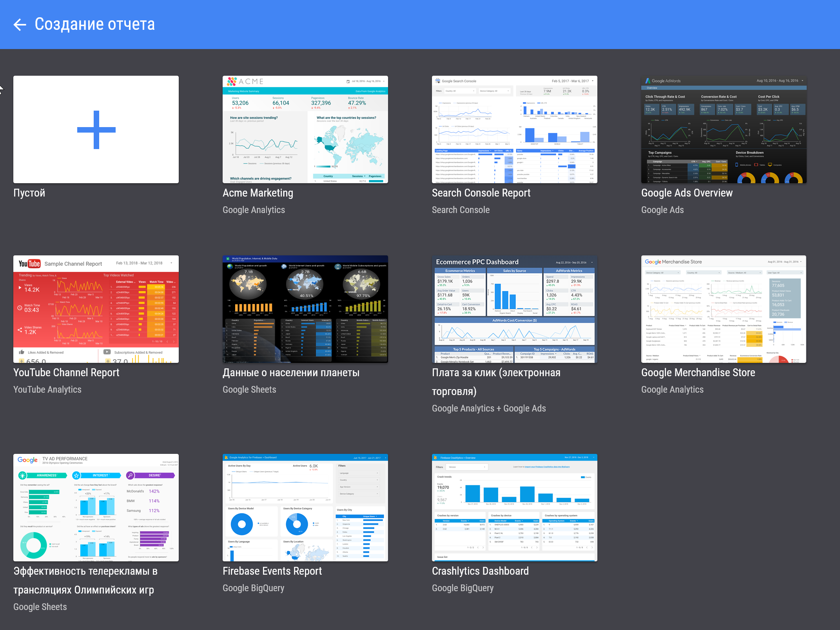The image size is (840, 630).
Task: Select the Google Ads Overview template thumbnail
Action: click(x=724, y=129)
